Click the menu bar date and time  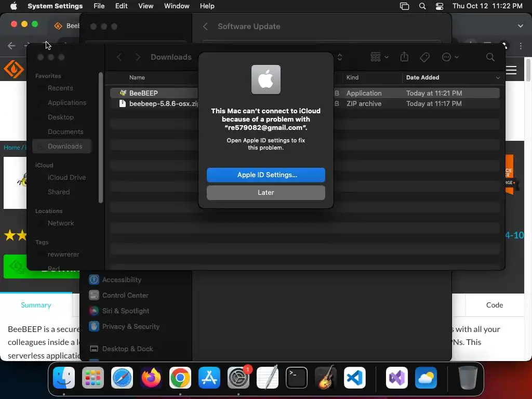coord(487,6)
